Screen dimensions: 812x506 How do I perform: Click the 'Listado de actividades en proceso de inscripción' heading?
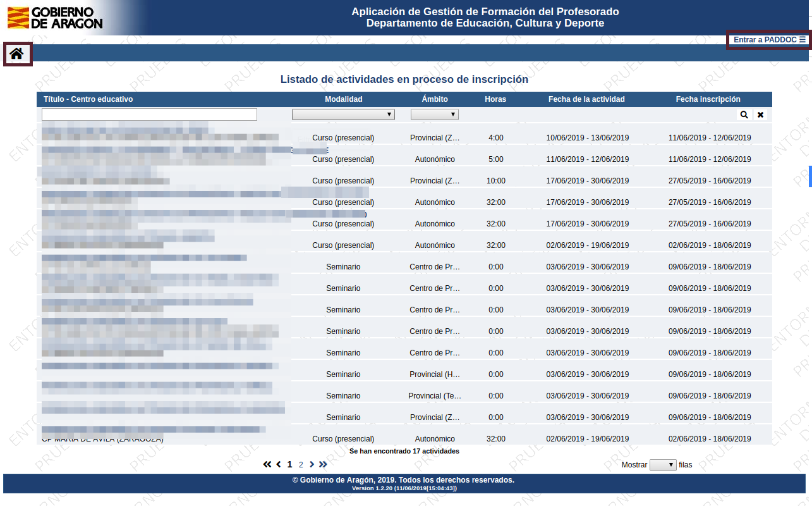404,80
